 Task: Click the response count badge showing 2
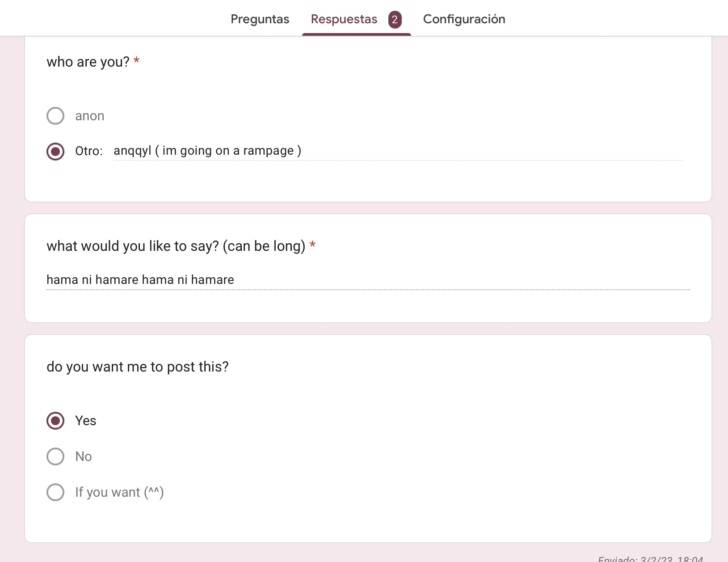(x=395, y=20)
